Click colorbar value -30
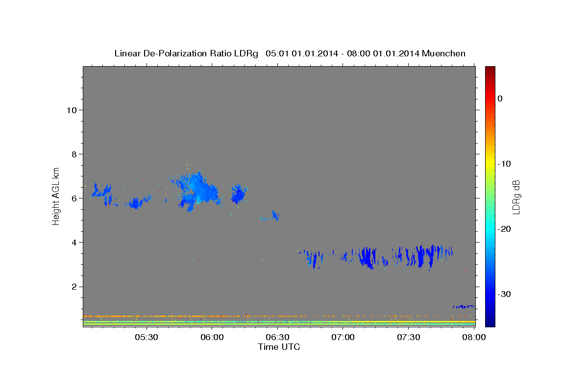 [505, 294]
